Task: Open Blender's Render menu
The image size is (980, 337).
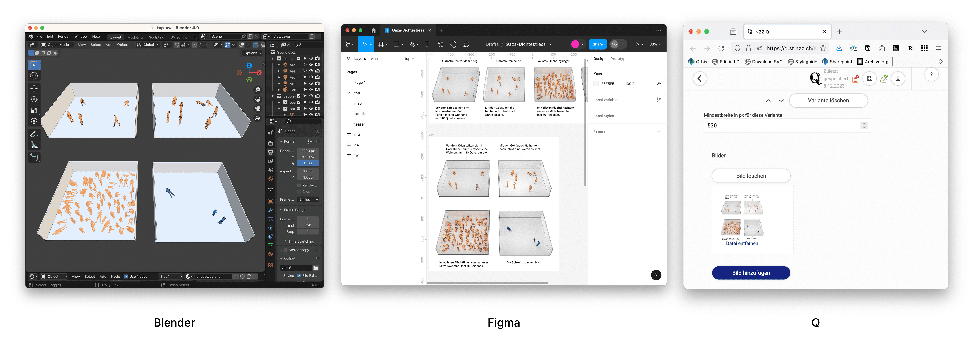Action: click(x=64, y=37)
